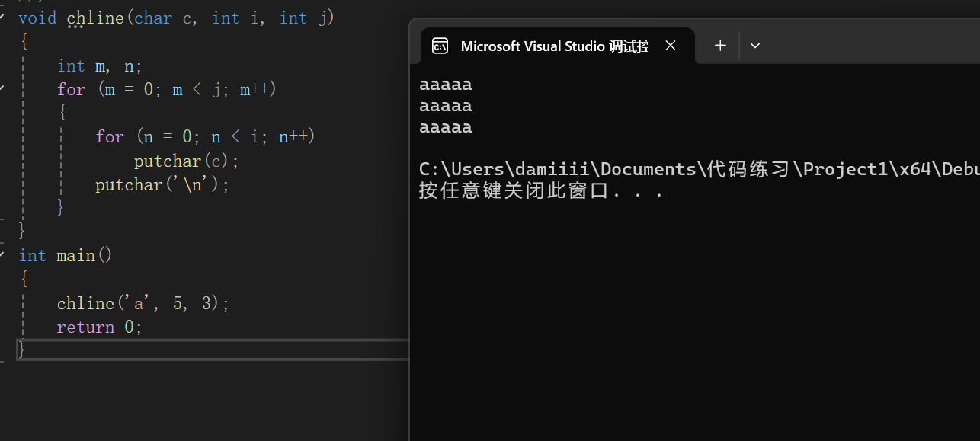Click the chline('a', 5, 3) call
The width and height of the screenshot is (980, 441).
click(143, 303)
